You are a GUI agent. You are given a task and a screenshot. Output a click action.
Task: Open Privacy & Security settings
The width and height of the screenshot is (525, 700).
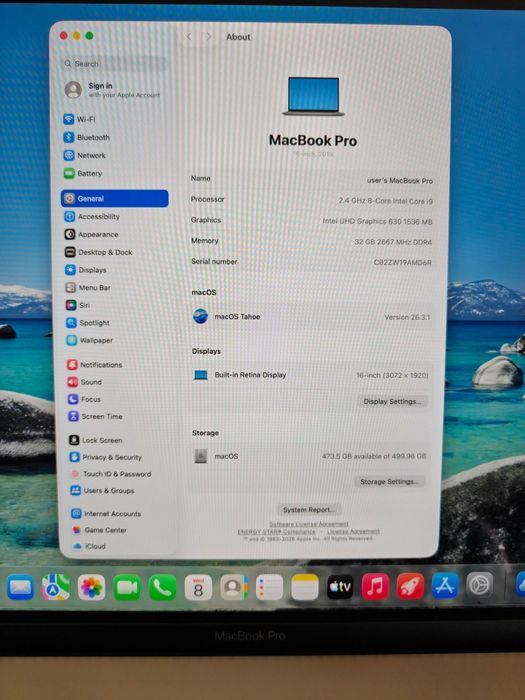point(106,457)
